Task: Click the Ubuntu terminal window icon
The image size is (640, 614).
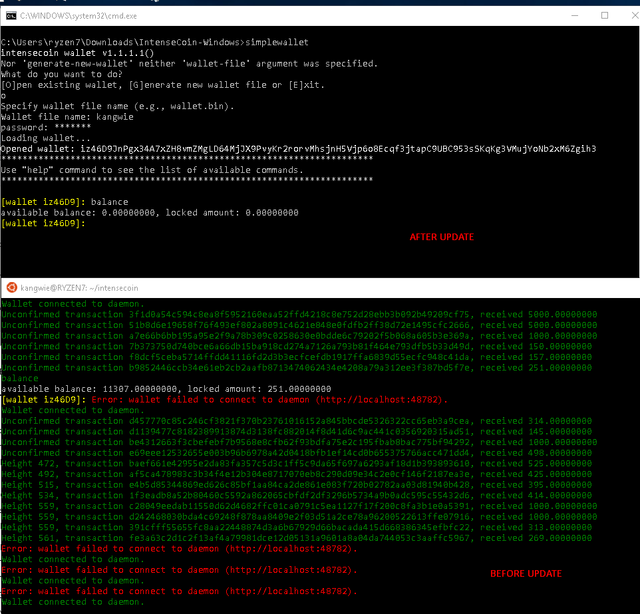Action: click(x=12, y=288)
